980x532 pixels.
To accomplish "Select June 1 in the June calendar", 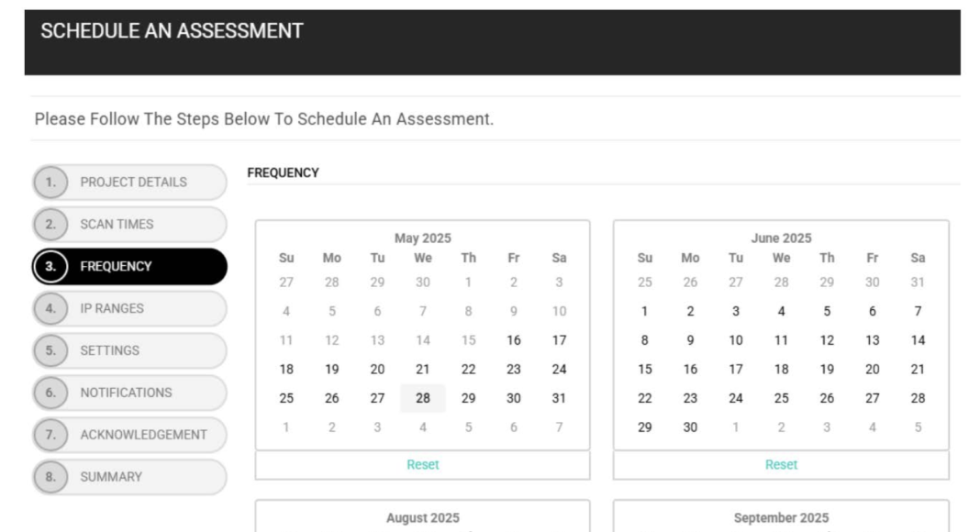I will pyautogui.click(x=645, y=312).
